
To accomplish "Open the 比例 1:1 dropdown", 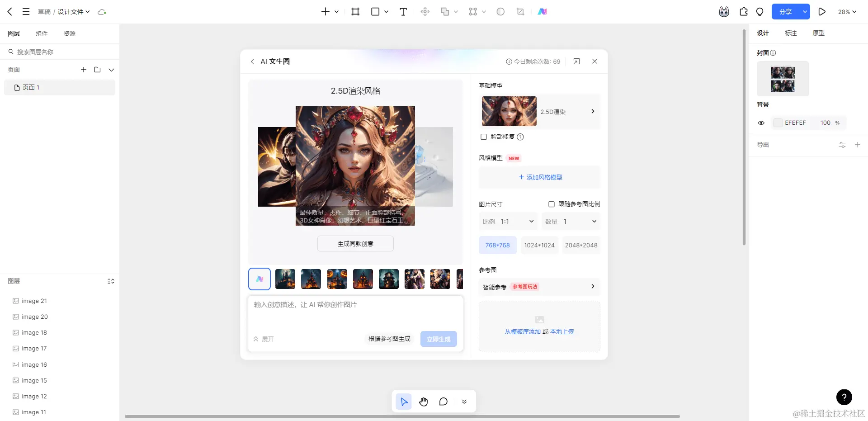I will (x=508, y=221).
